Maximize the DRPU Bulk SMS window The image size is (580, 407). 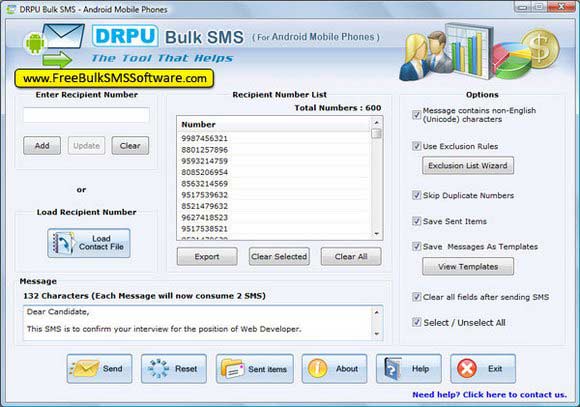click(539, 7)
